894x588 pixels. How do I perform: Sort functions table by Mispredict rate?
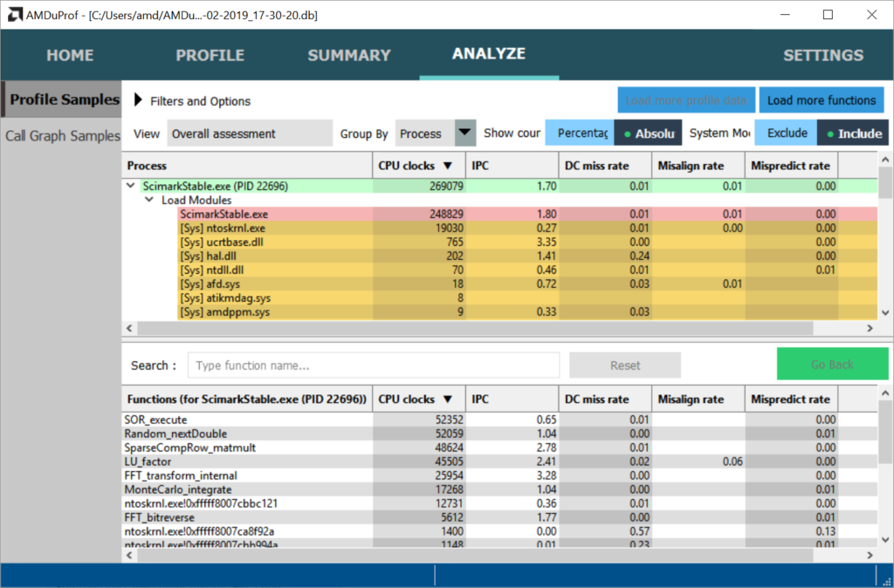[791, 400]
